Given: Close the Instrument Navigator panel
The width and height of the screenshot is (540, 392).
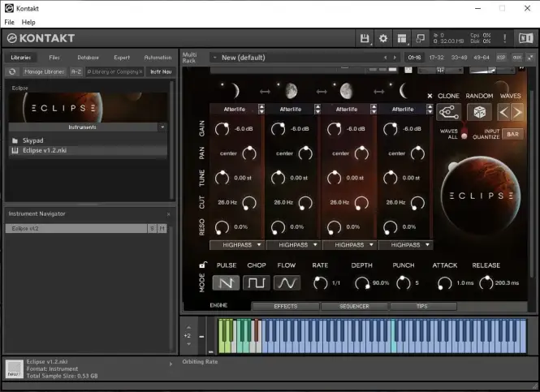Looking at the screenshot, I should coord(168,214).
